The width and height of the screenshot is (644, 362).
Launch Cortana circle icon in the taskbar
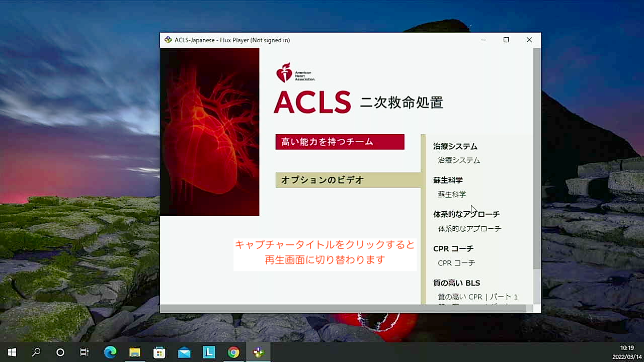(x=60, y=352)
